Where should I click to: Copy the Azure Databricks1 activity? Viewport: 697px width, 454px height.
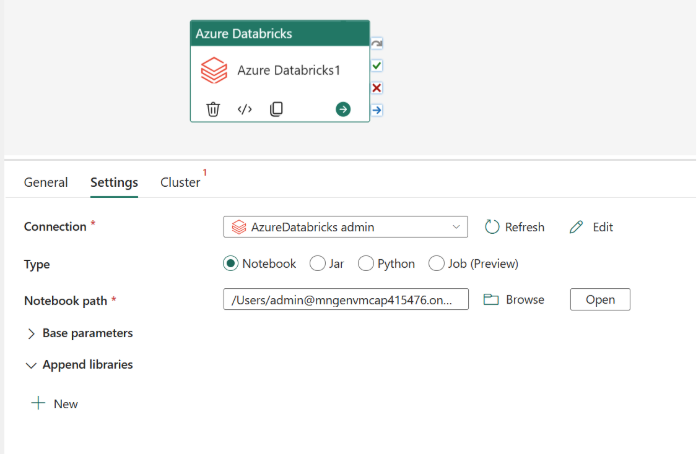(276, 109)
